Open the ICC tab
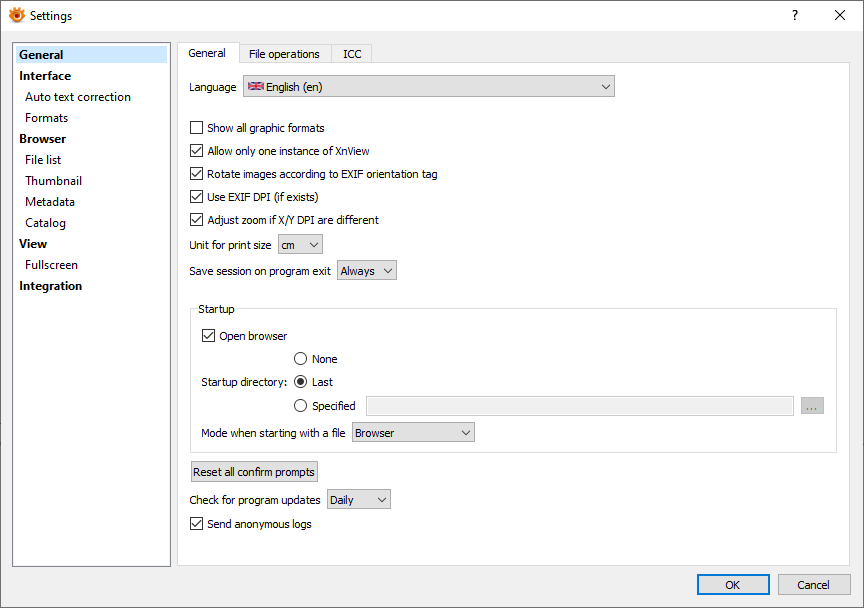The height and width of the screenshot is (608, 864). 352,54
